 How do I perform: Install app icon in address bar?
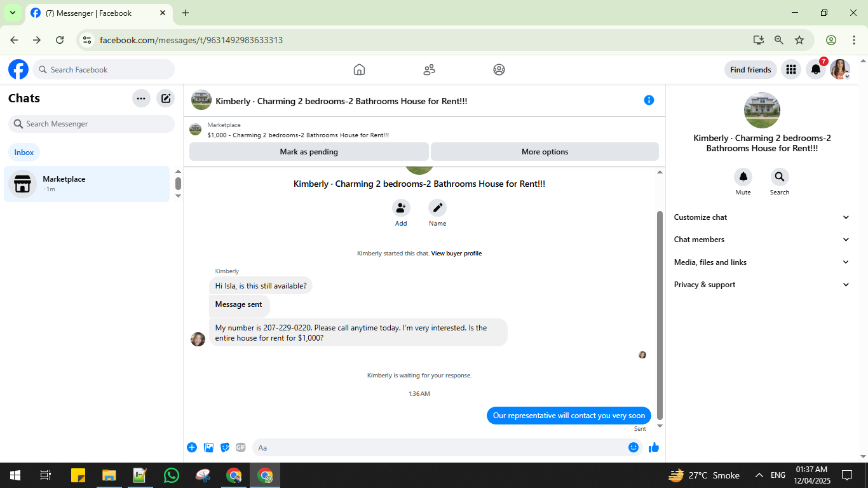[759, 40]
